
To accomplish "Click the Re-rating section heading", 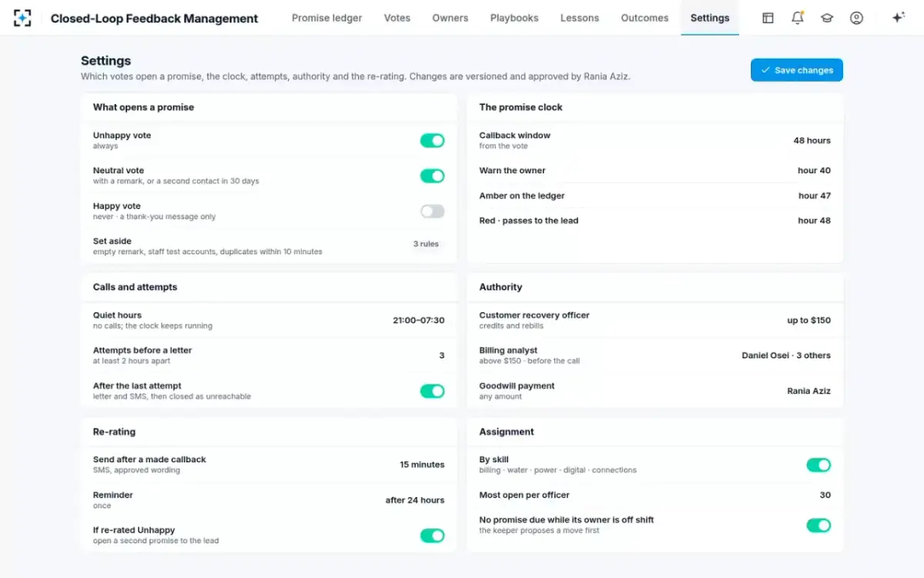I will click(114, 432).
